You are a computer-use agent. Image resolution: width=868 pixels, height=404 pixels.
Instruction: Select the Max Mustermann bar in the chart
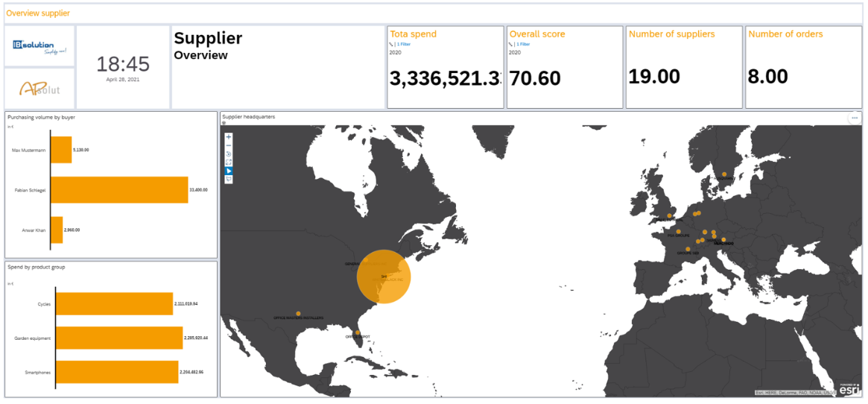point(61,150)
